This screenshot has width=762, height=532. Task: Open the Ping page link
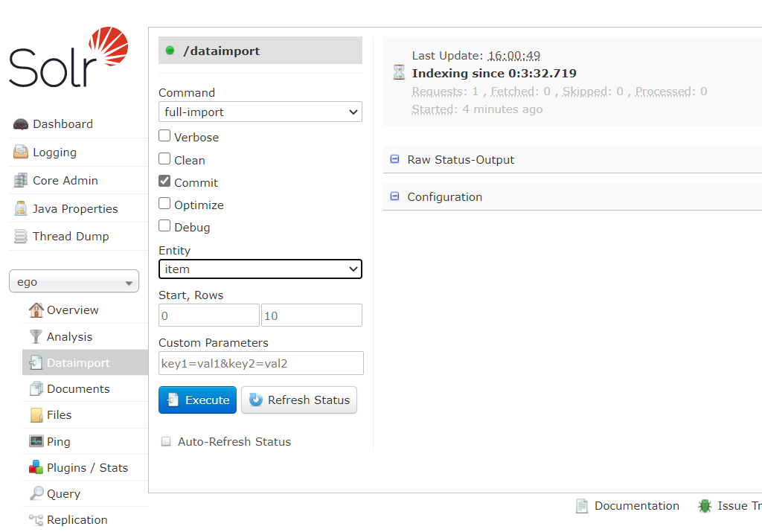[59, 442]
